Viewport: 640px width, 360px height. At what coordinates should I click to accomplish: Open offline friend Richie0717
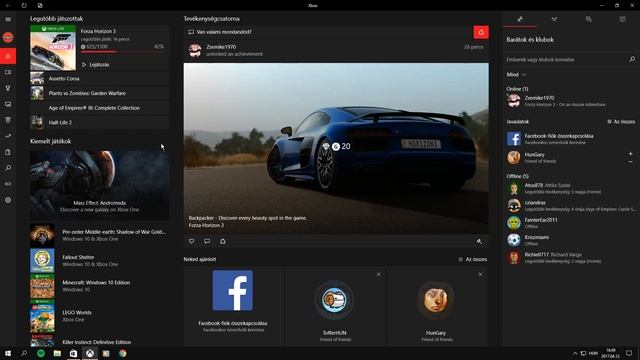point(571,258)
